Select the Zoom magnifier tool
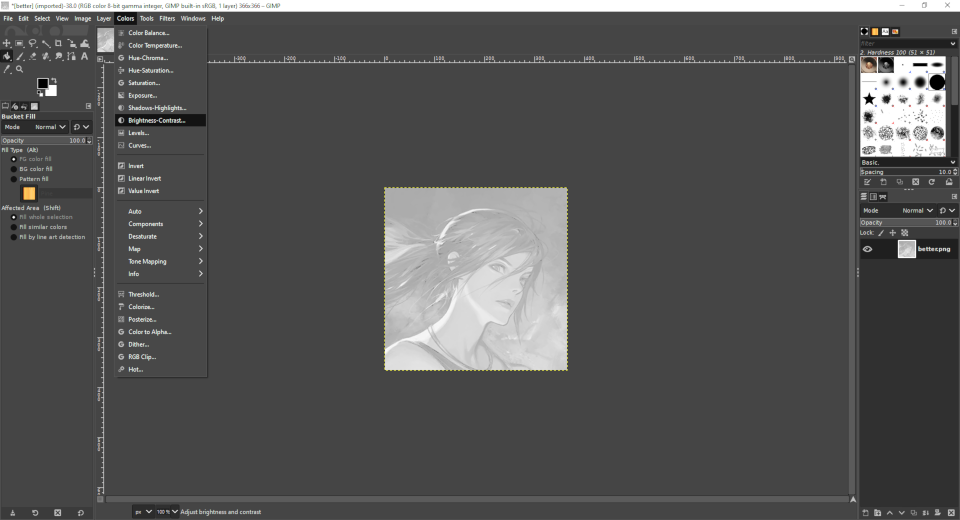This screenshot has width=960, height=520. coord(20,69)
